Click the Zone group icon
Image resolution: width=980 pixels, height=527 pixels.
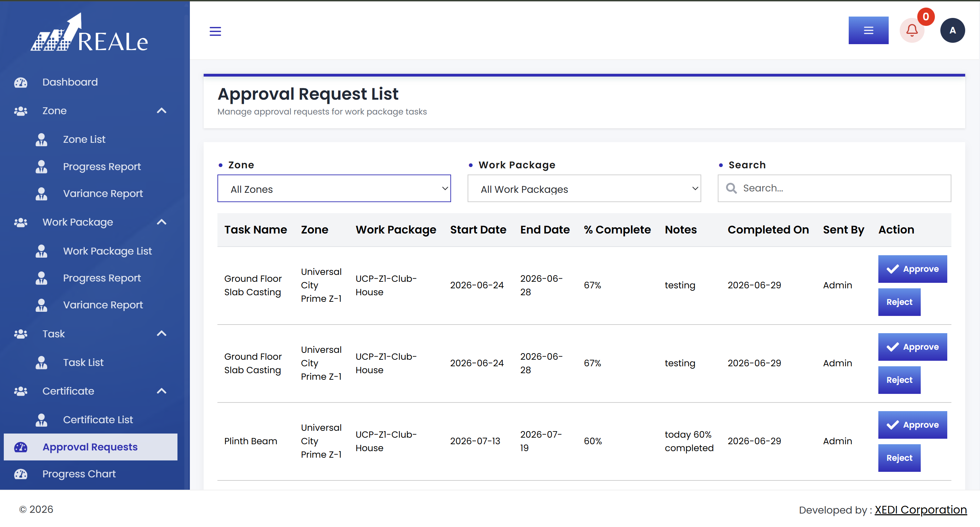coord(21,111)
